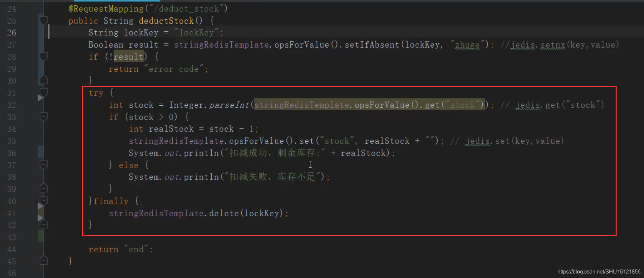644x278 pixels.
Task: Click the public keyword on line 25
Action: click(84, 21)
